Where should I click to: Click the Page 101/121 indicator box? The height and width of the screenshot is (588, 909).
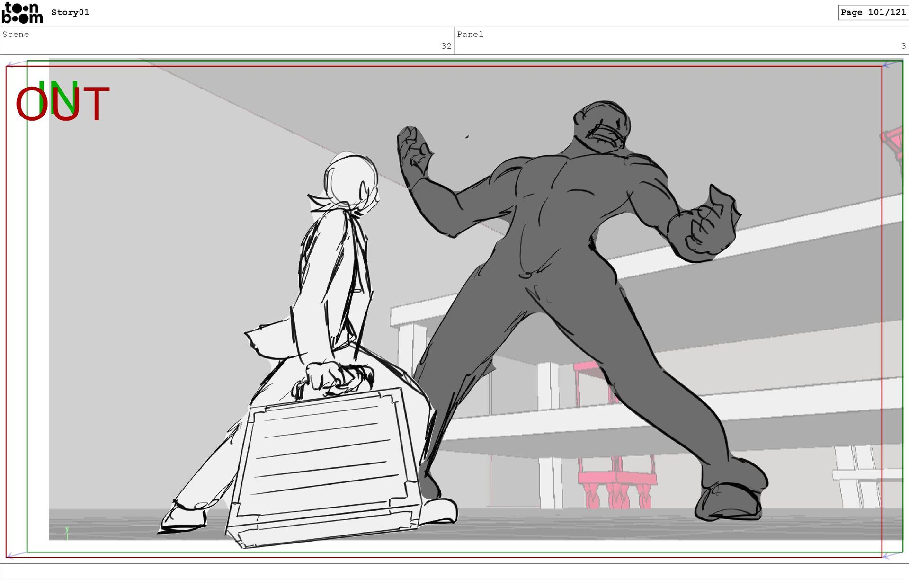tap(873, 12)
